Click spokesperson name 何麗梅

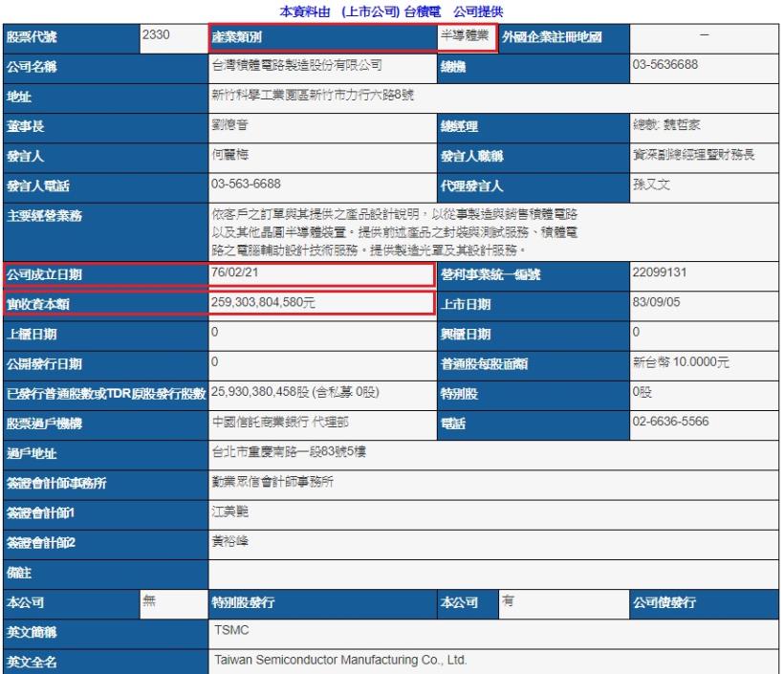[x=230, y=155]
